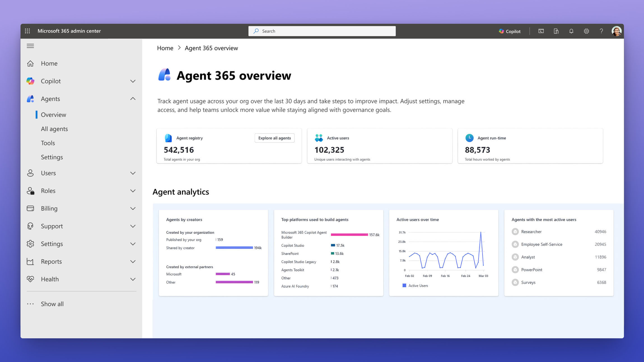The image size is (644, 362).
Task: Toggle the navigation pane with hamburger icon
Action: click(30, 46)
